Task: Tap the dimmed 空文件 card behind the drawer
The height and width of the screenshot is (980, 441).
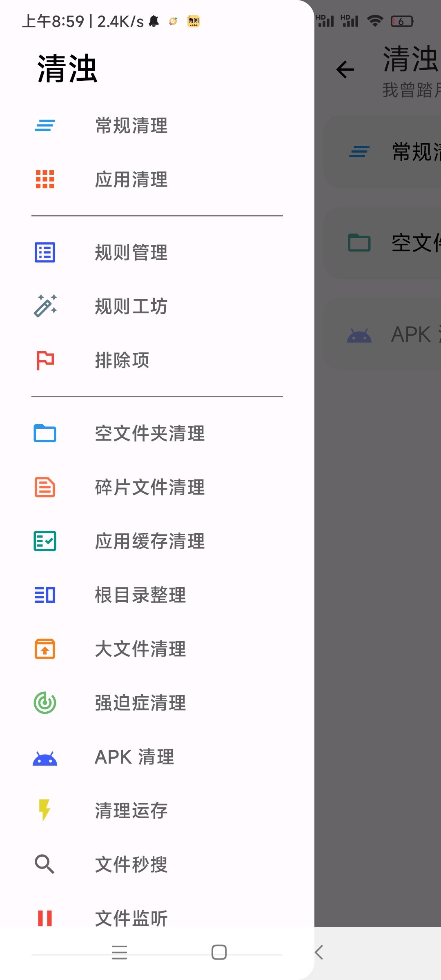Action: [x=382, y=243]
